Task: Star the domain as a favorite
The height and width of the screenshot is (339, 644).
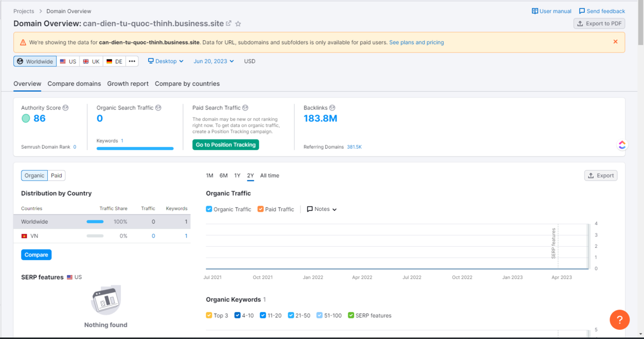Action: point(238,24)
